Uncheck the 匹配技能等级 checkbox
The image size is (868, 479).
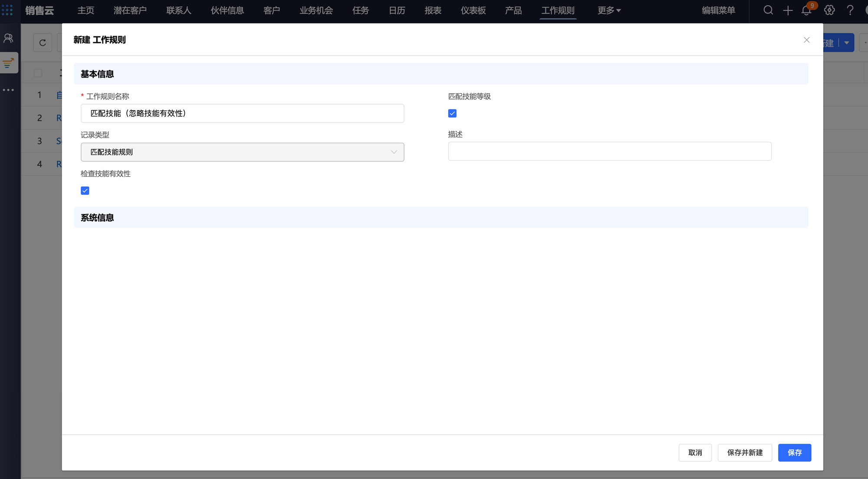click(452, 113)
